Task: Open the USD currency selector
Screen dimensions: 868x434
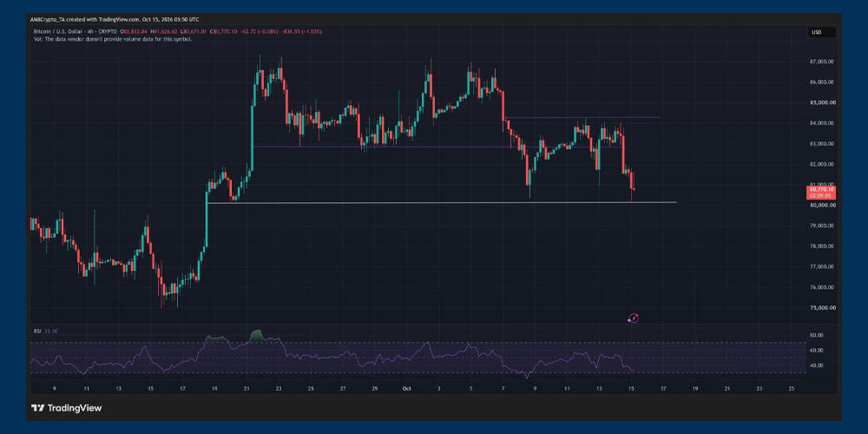Action: [821, 32]
